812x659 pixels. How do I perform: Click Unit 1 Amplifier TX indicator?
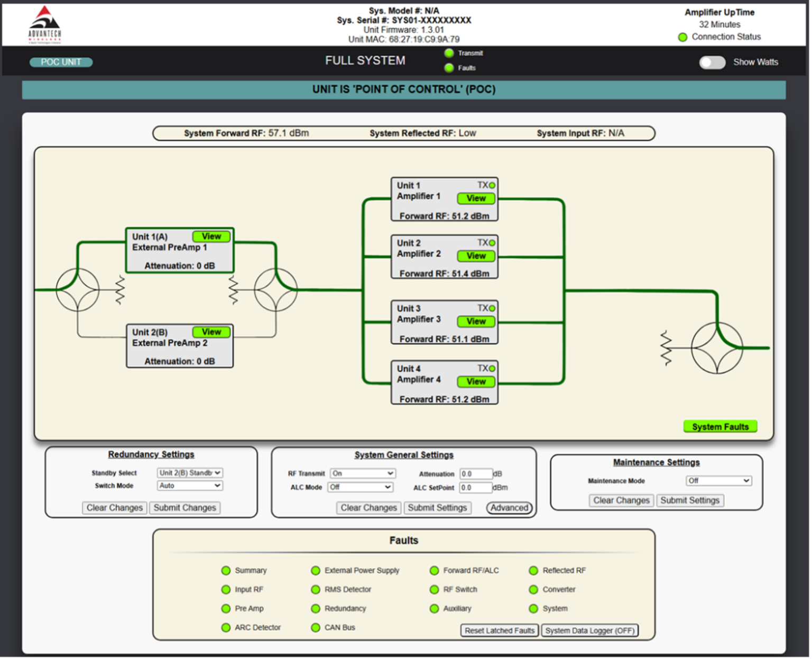coord(492,185)
